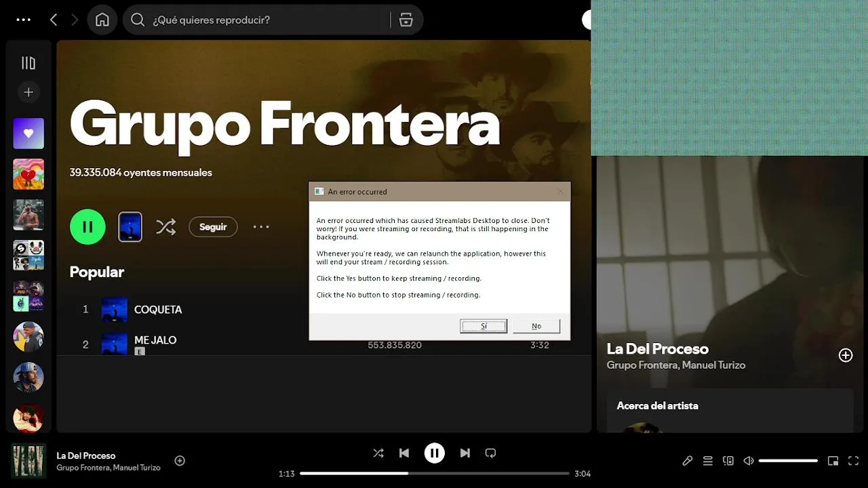Screen dimensions: 868x488
Task: Open the queue icon
Action: pos(708,461)
